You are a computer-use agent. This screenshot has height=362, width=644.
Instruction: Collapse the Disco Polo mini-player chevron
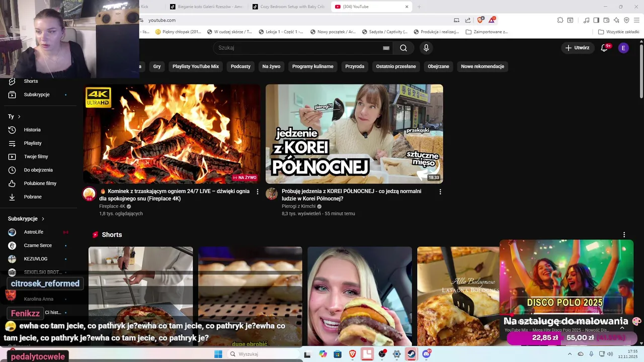[x=622, y=327]
